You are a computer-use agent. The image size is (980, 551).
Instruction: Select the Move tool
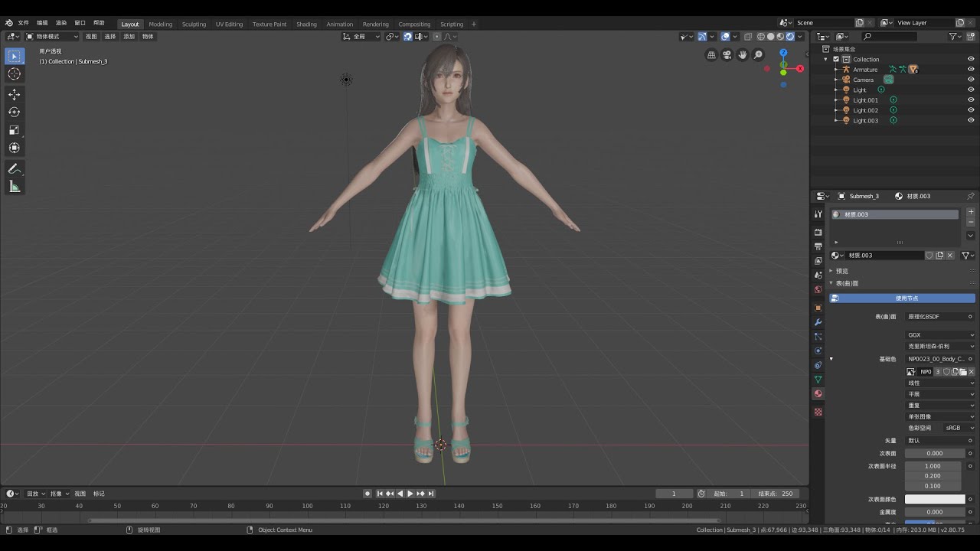(15, 94)
